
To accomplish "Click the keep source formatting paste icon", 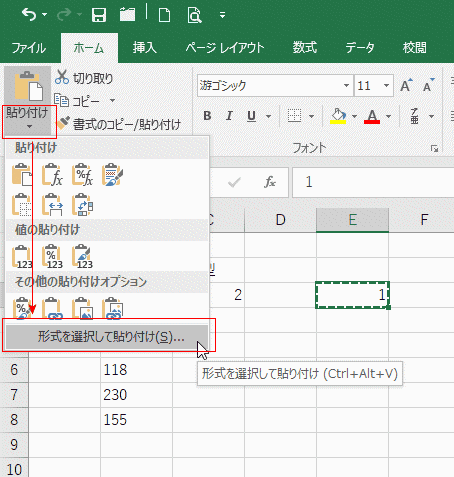I will (x=112, y=174).
